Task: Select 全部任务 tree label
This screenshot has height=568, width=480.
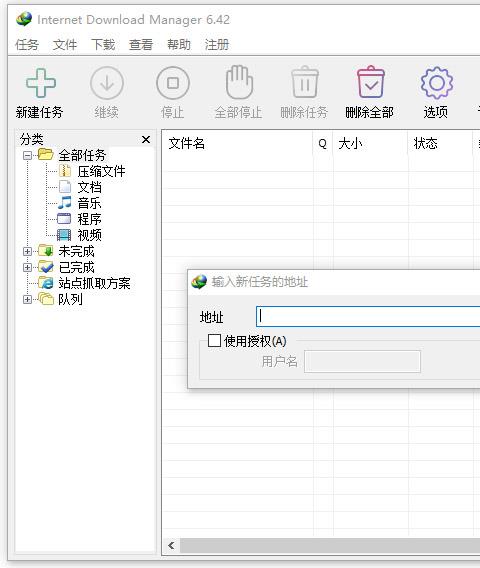Action: point(82,155)
